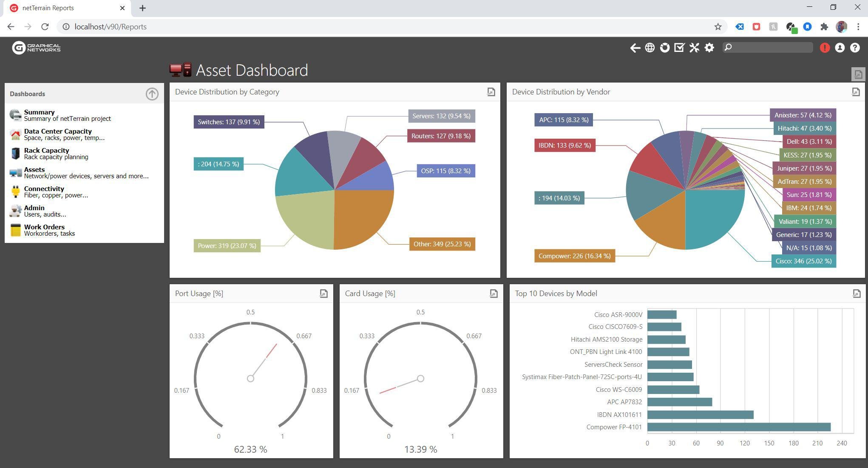Screen dimensions: 868x468
Task: Bookmark this page with the star icon
Action: tap(718, 27)
